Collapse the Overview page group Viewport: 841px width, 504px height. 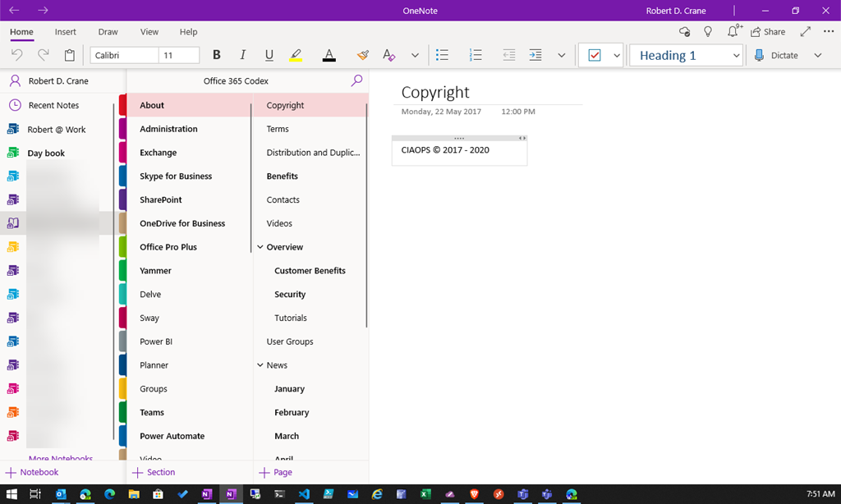pos(260,247)
